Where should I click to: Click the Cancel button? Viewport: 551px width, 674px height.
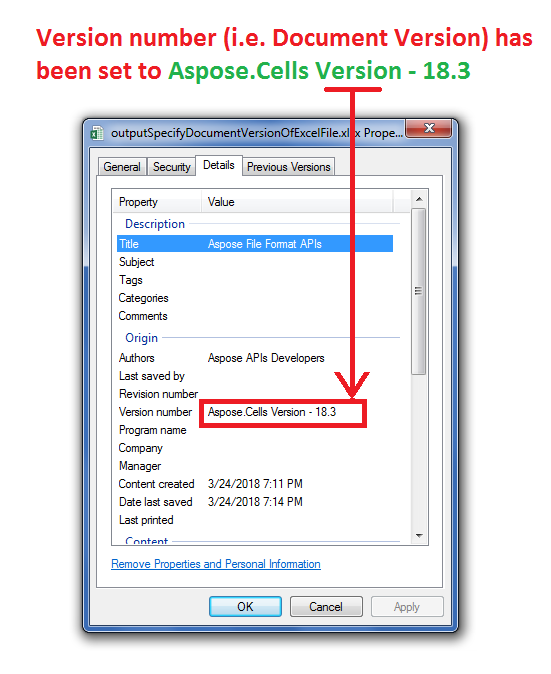[326, 607]
